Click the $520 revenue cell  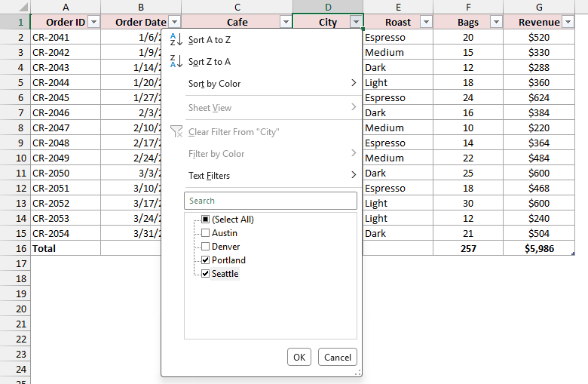tap(539, 37)
